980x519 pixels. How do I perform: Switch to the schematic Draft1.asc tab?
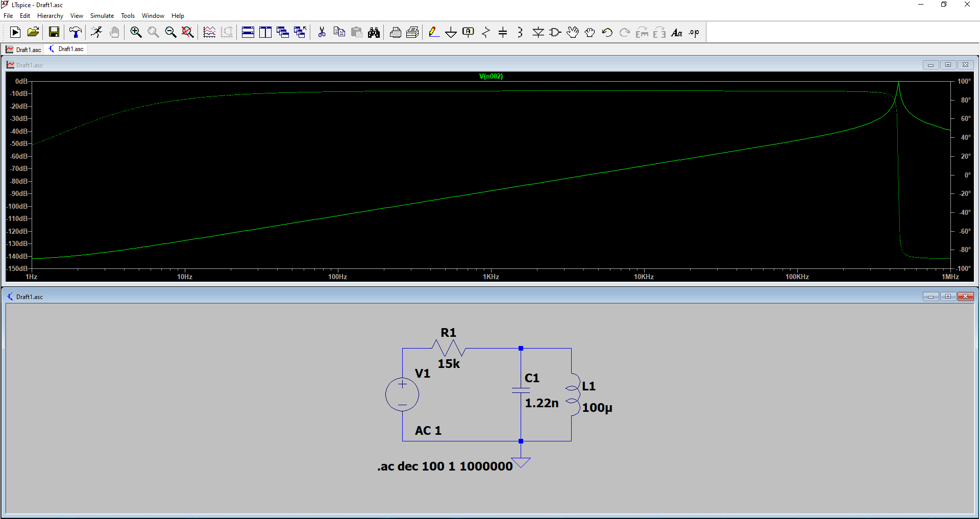(x=66, y=49)
